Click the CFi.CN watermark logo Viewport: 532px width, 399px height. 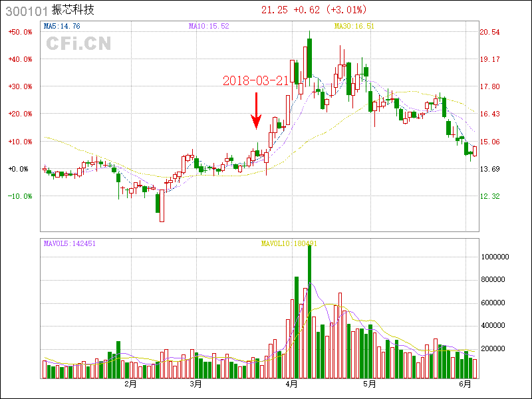(x=78, y=44)
